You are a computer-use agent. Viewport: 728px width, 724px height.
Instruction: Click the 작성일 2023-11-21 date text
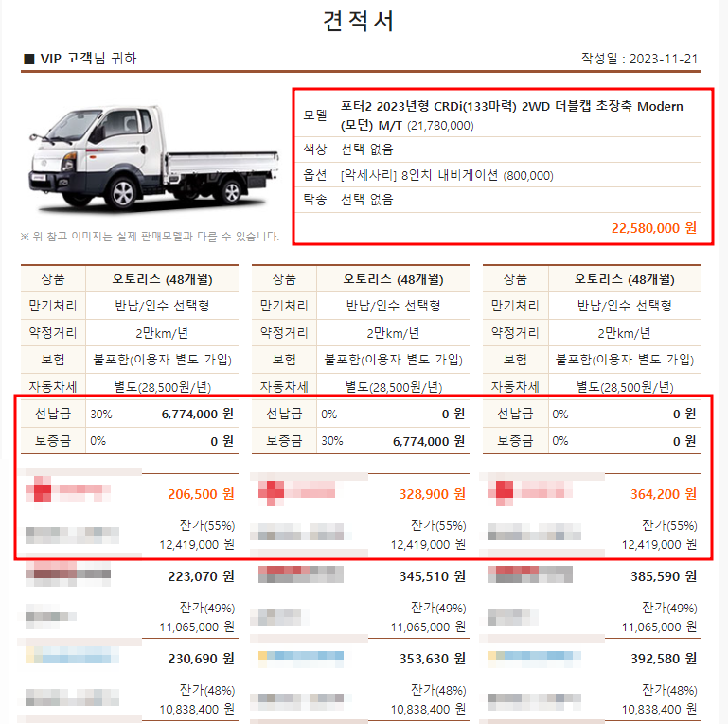[639, 59]
